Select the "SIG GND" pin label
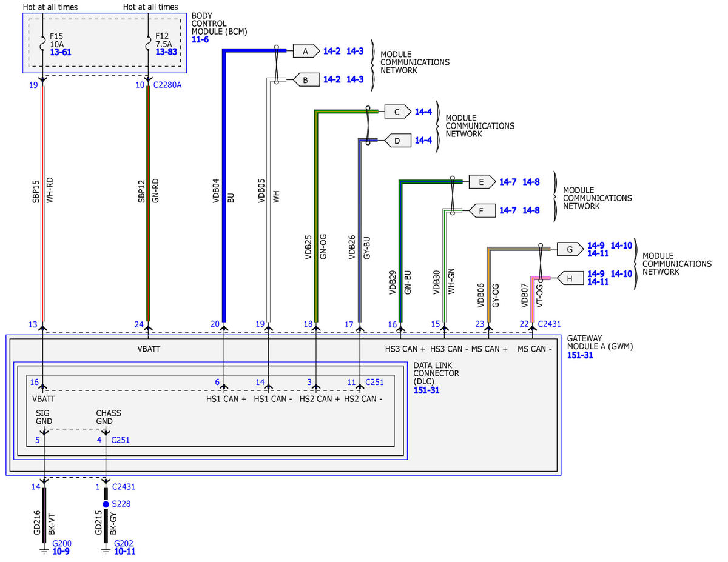 click(43, 417)
